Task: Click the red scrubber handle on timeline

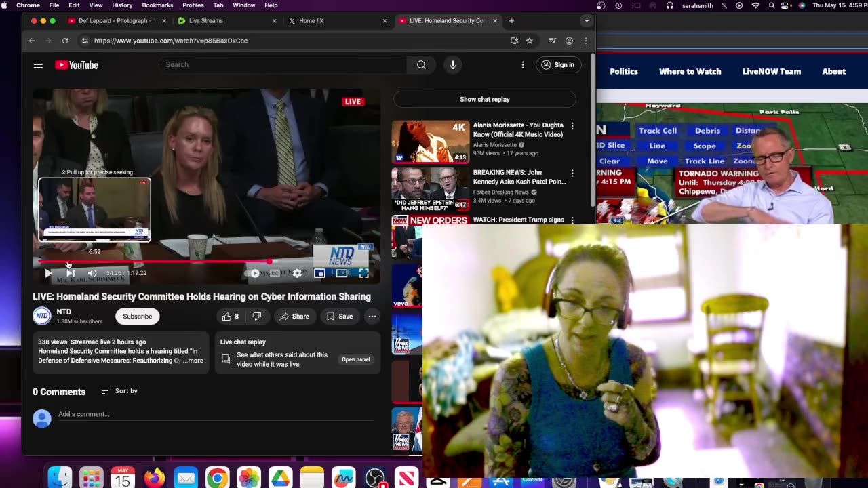Action: (x=269, y=262)
